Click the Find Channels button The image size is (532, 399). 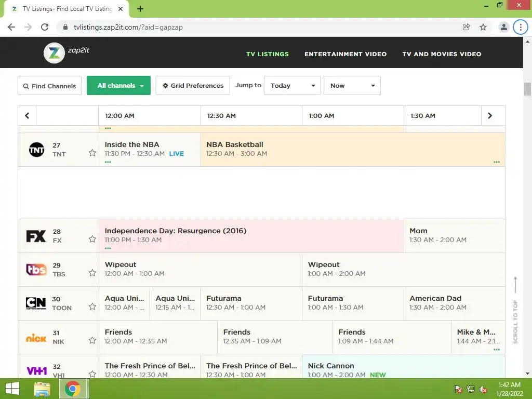[x=49, y=86]
